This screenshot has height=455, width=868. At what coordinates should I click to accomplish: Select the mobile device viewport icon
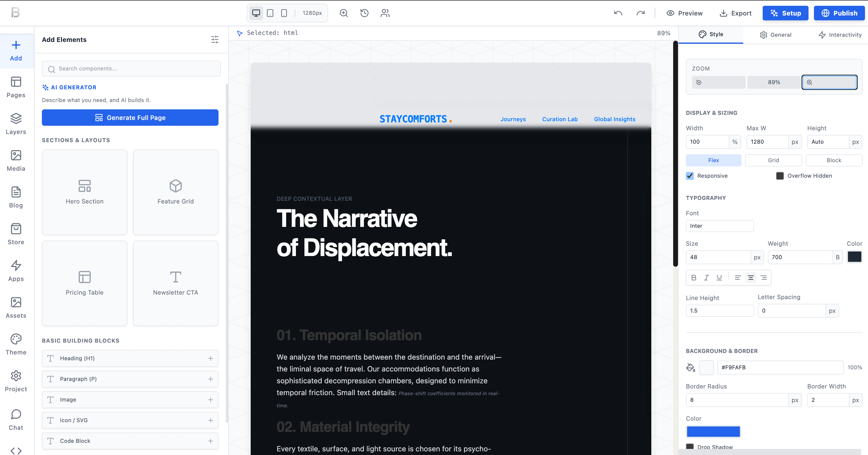pos(284,13)
